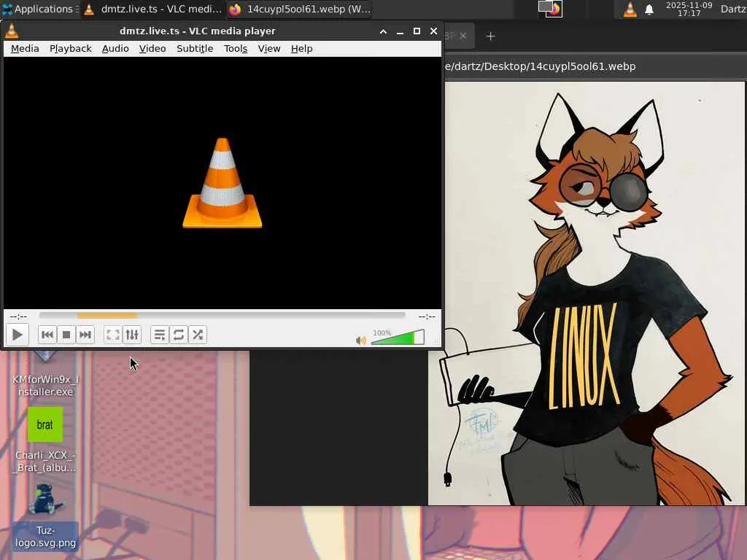This screenshot has height=560, width=747.
Task: Skip to next media in VLC
Action: (85, 335)
